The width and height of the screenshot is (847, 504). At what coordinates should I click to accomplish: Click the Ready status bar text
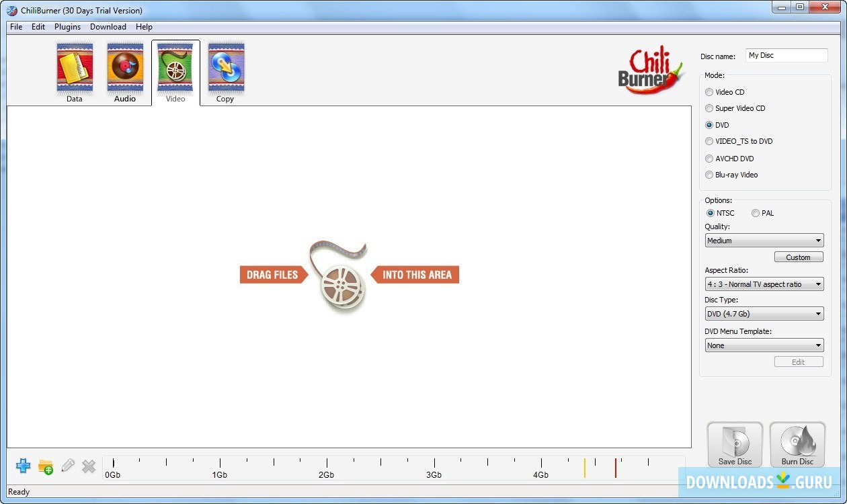pos(19,492)
